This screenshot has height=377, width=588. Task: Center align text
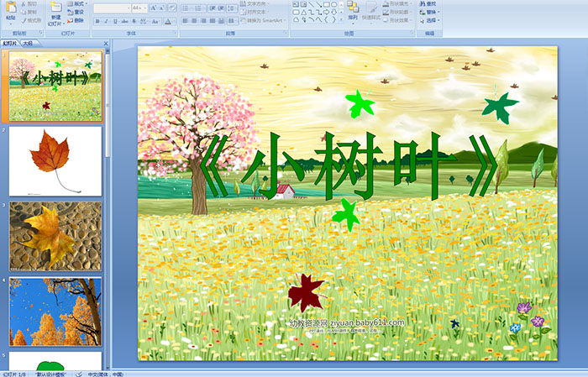[194, 21]
